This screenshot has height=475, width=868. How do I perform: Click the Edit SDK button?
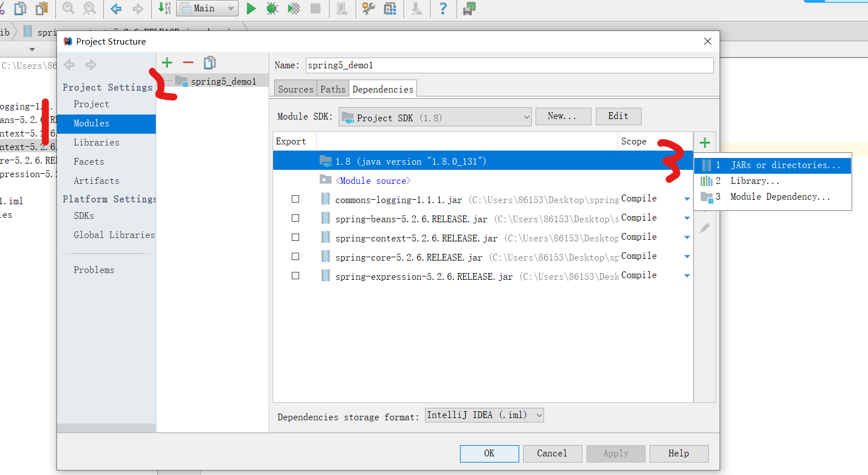tap(619, 116)
